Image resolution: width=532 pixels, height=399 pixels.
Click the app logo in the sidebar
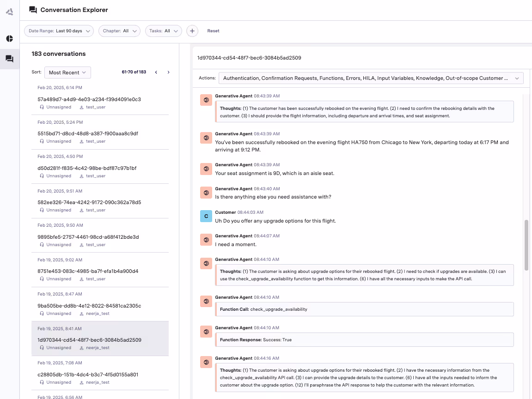[10, 12]
